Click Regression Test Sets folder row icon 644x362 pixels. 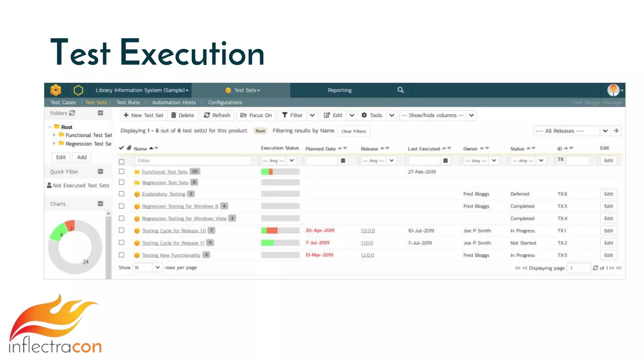coord(137,183)
